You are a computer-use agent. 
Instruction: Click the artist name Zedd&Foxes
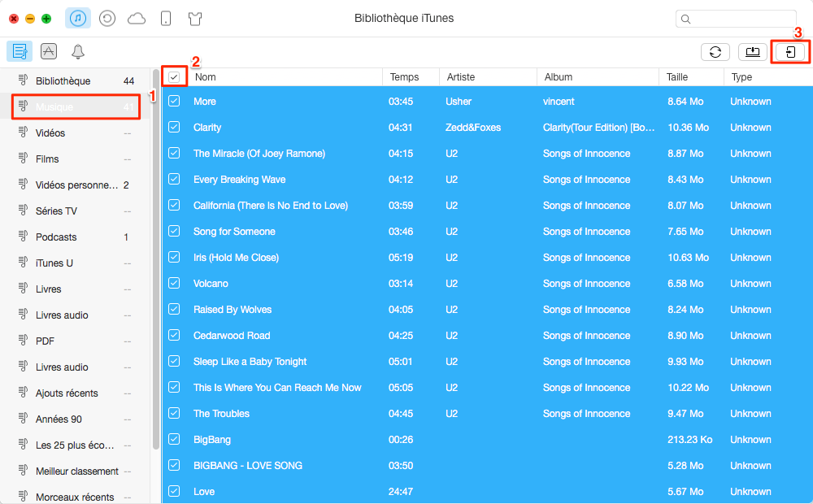point(473,128)
